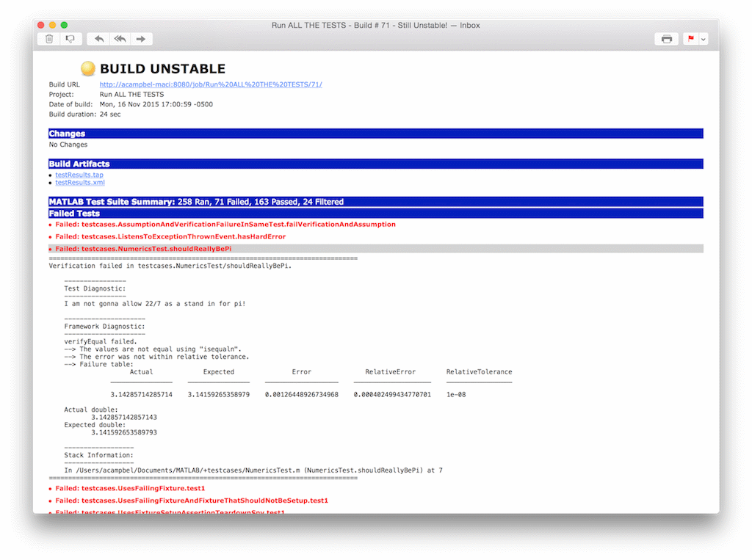
Task: Click the yellow build status ball icon
Action: pyautogui.click(x=88, y=68)
